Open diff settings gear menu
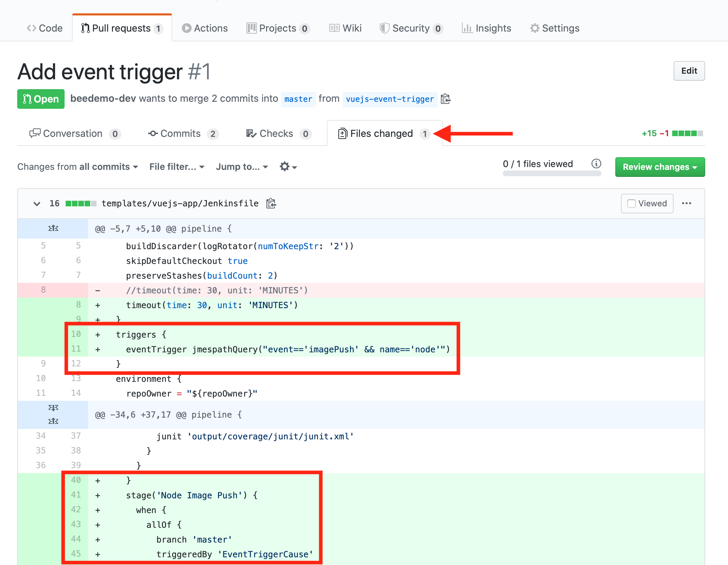Viewport: 728px width, 565px height. 288,167
